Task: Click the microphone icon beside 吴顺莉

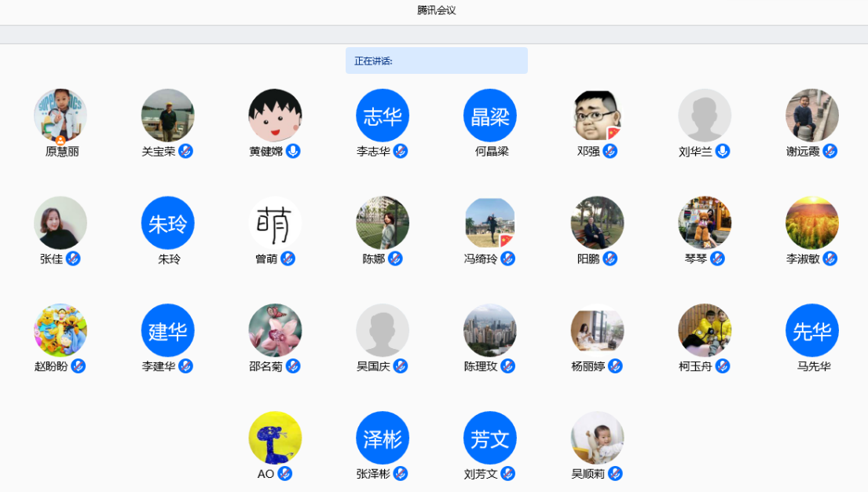Action: pos(615,473)
